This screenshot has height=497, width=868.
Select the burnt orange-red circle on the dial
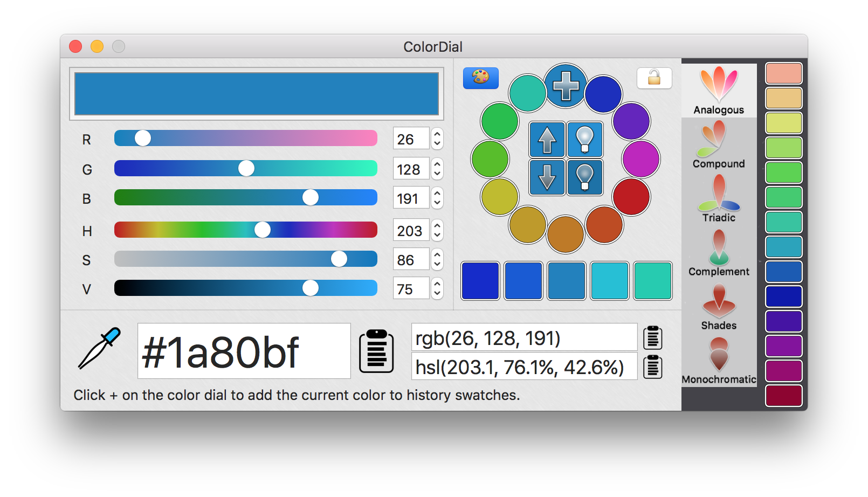point(604,225)
